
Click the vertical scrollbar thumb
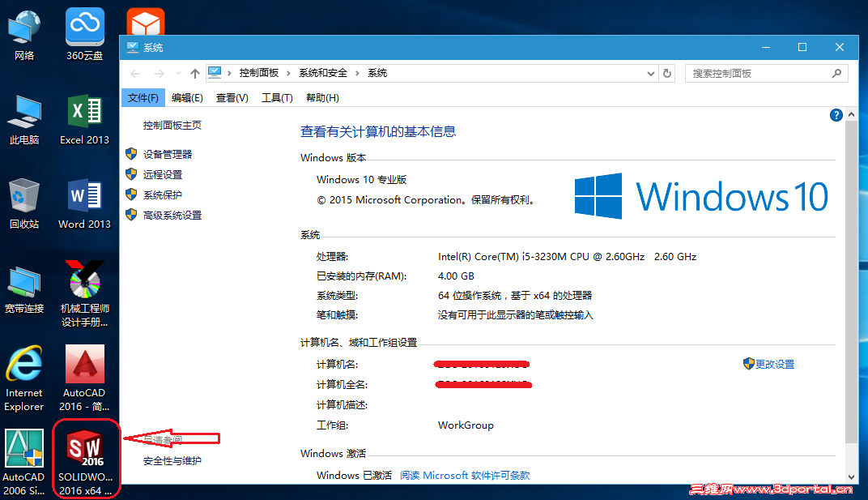click(851, 281)
